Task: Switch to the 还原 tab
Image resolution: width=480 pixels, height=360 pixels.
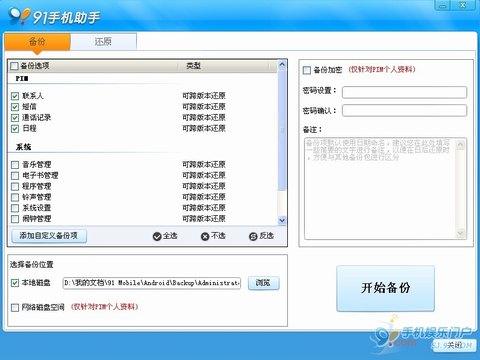Action: coord(103,42)
